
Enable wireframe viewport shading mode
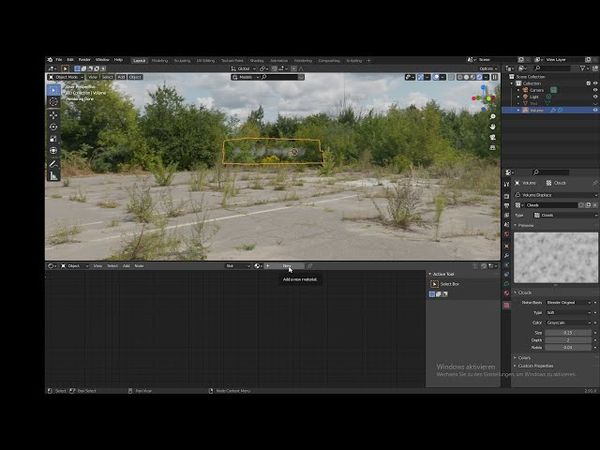(x=460, y=77)
